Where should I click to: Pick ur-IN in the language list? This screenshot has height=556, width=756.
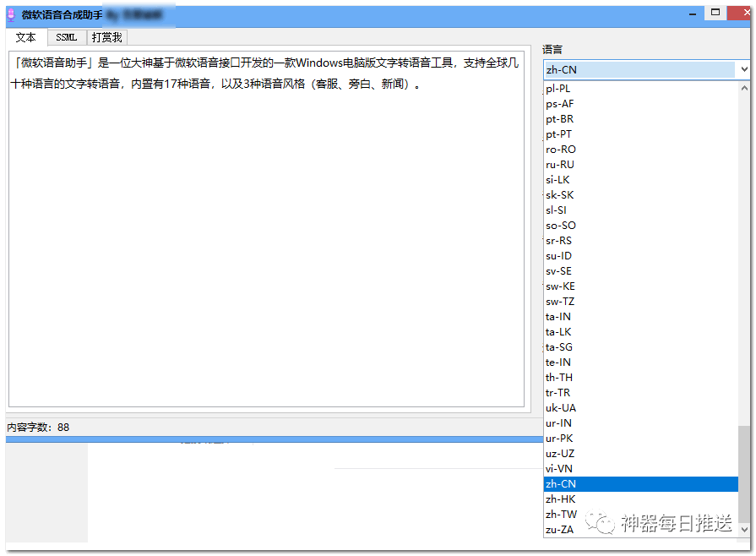(641, 422)
